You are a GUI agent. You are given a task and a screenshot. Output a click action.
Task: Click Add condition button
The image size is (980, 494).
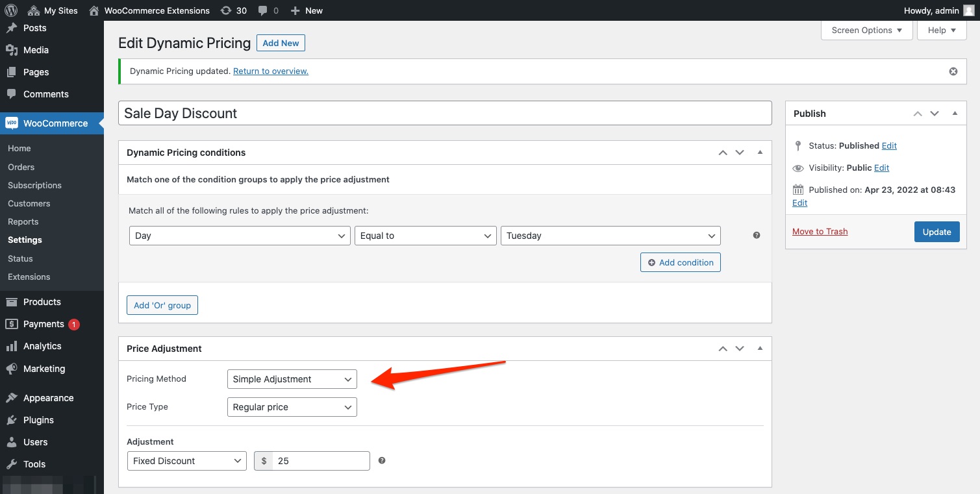[681, 262]
